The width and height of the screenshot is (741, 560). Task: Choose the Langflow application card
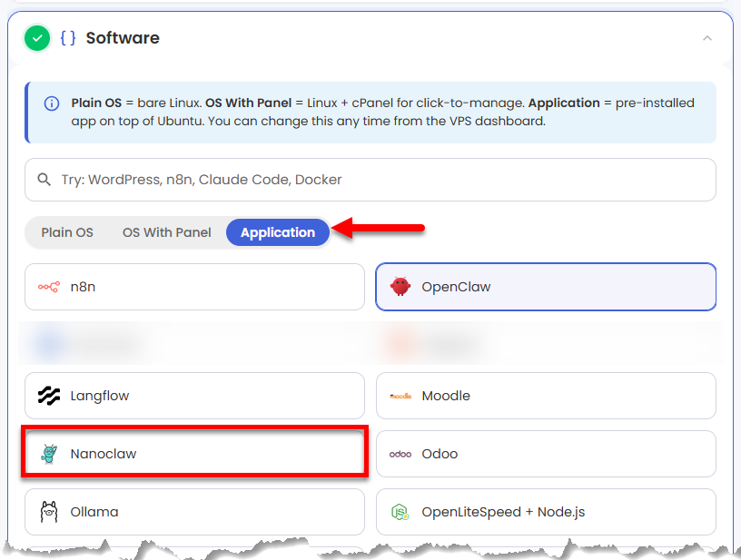[194, 396]
